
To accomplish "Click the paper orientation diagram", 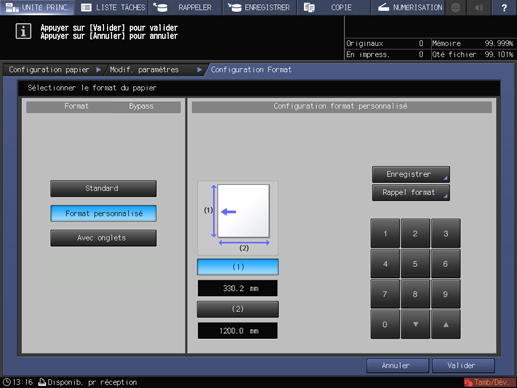I will point(238,218).
